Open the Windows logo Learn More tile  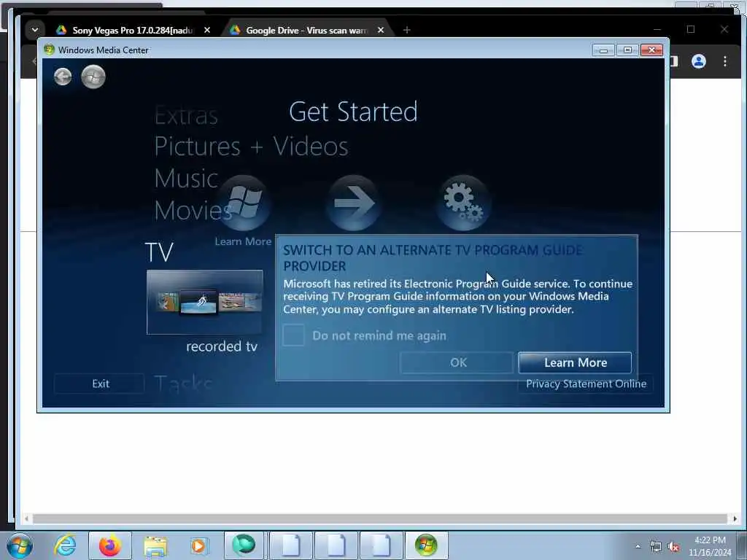[244, 203]
